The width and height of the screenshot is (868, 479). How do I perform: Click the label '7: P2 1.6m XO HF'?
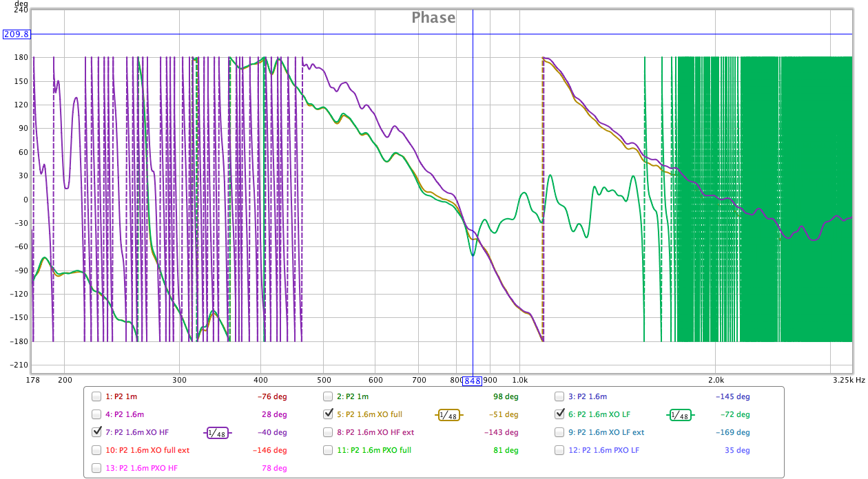pos(137,432)
